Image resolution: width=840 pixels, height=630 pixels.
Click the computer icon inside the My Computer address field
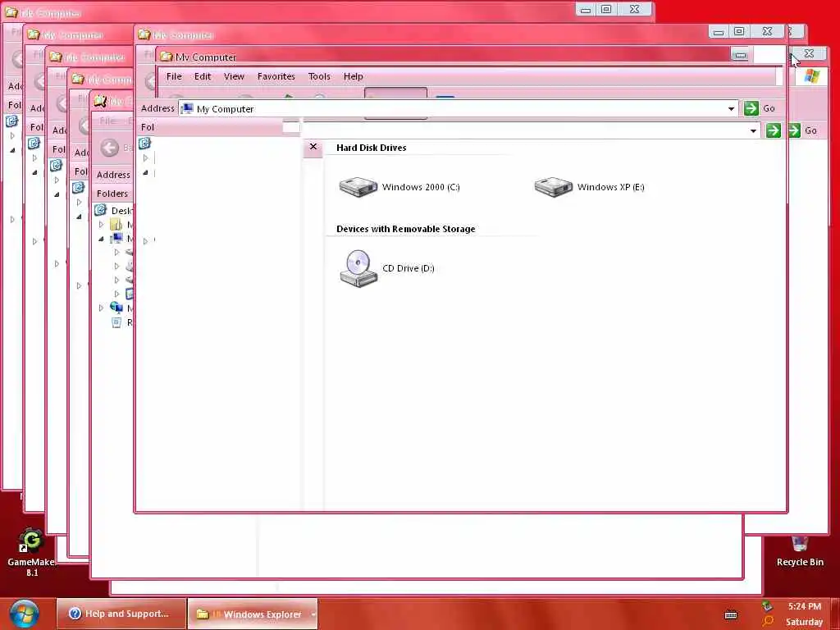187,109
